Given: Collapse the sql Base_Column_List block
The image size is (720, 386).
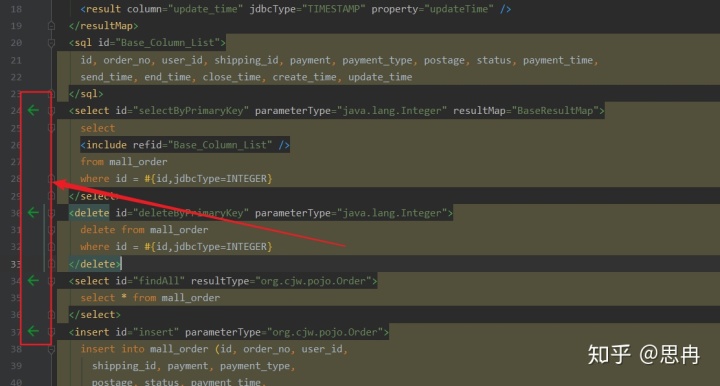Looking at the screenshot, I should pyautogui.click(x=51, y=43).
